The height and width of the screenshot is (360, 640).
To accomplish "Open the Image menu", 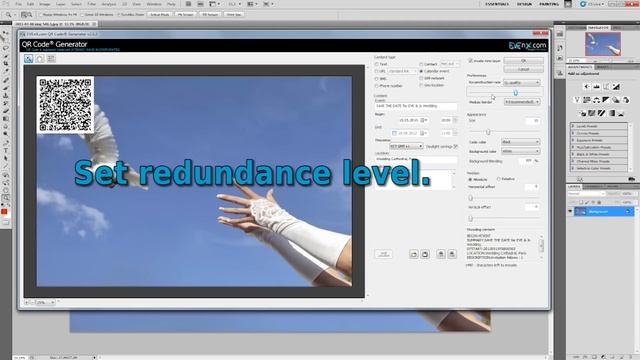I will (44, 4).
